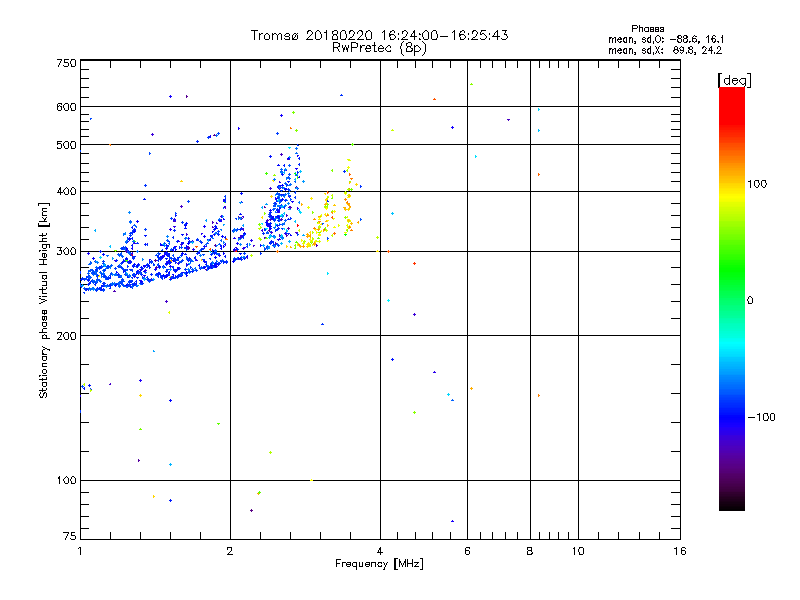The image size is (800, 600).
Task: Click the y-axis label '750'
Action: click(66, 63)
